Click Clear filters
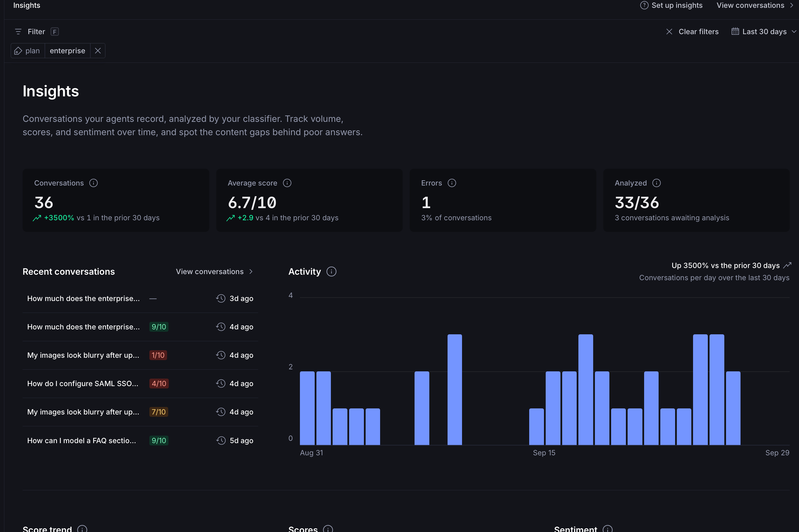This screenshot has height=532, width=799. coord(692,32)
